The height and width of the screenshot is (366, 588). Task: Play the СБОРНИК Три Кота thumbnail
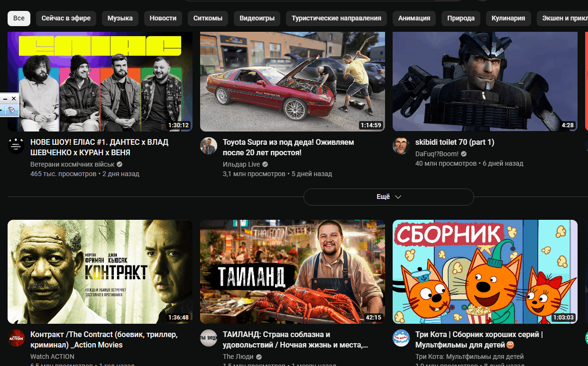(485, 272)
